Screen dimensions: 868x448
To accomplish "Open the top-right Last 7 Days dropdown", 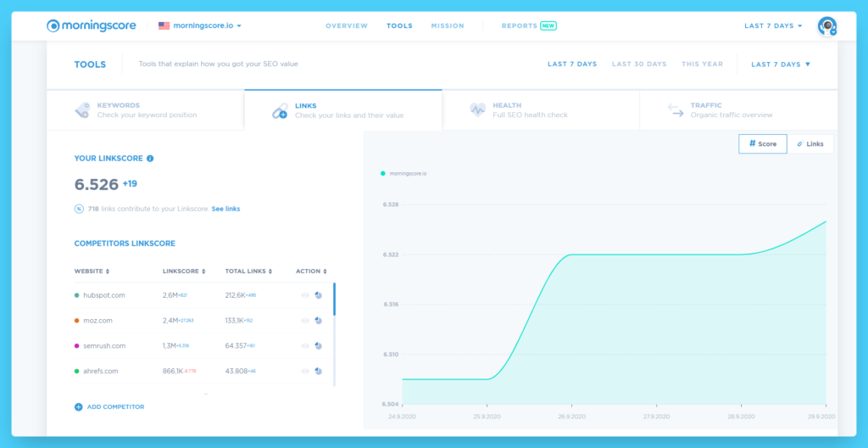I will pos(773,25).
